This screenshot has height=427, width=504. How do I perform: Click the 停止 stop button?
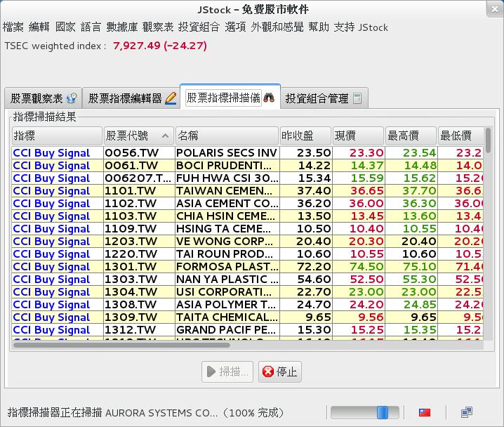coord(279,372)
